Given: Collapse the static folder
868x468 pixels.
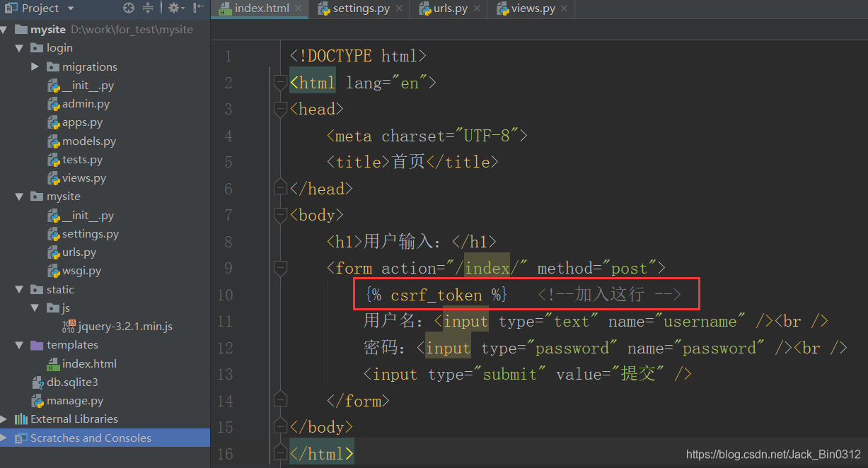Looking at the screenshot, I should click(x=20, y=290).
